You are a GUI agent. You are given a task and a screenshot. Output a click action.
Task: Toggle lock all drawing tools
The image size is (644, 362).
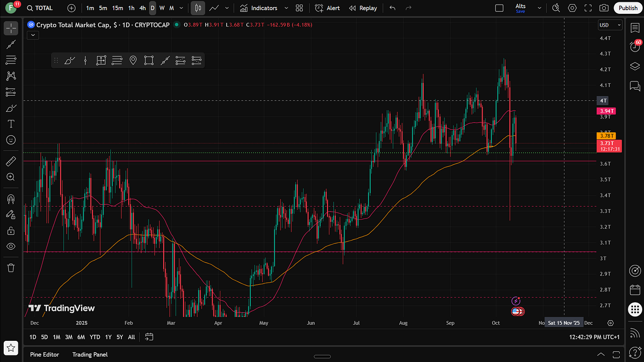tap(11, 230)
